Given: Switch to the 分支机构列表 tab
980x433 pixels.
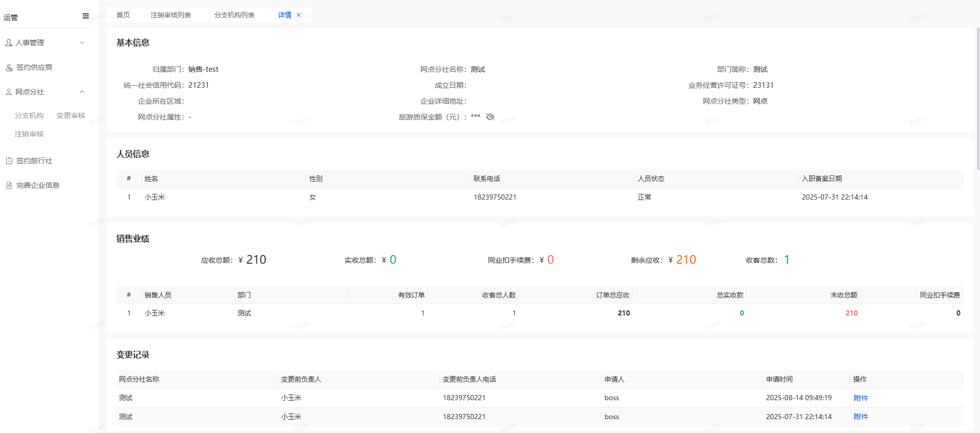Looking at the screenshot, I should pos(234,15).
